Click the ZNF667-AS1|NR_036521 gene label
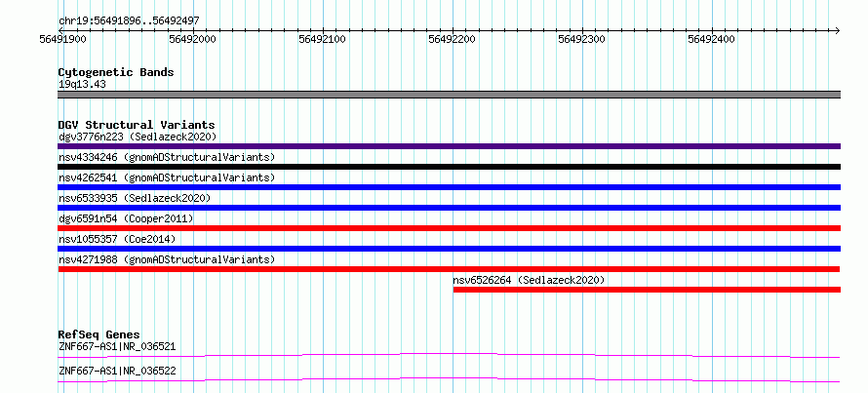868x393 pixels. 117,347
